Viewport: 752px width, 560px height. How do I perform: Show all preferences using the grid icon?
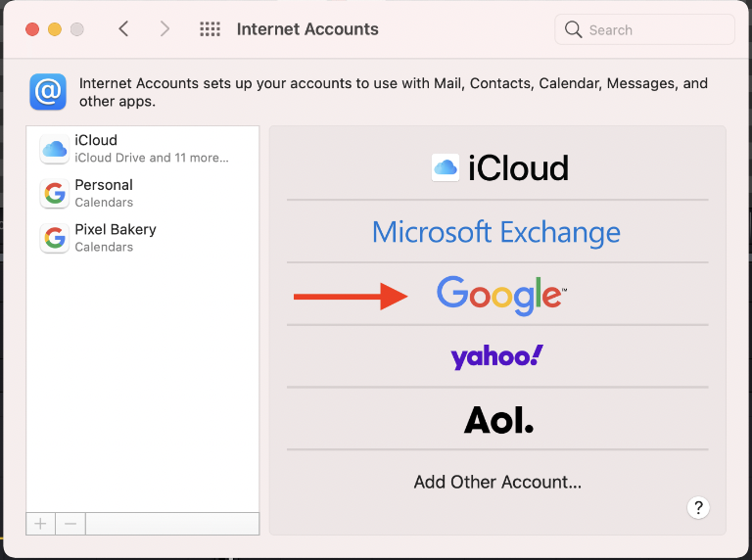[x=211, y=29]
